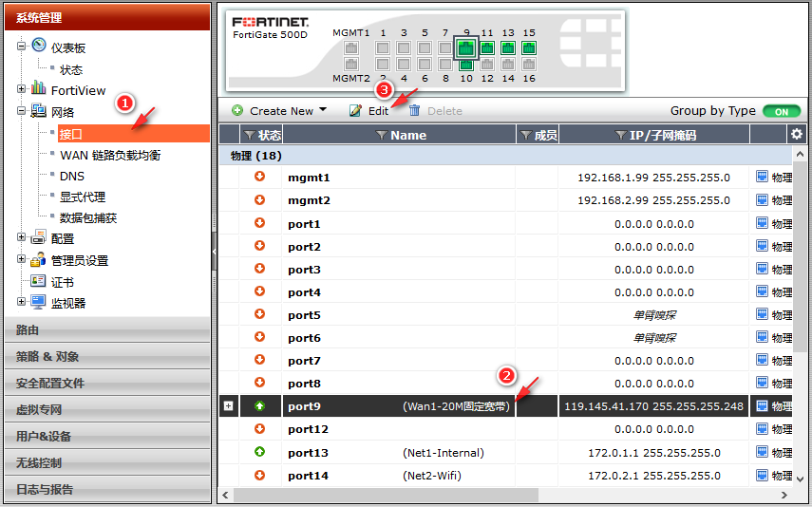Open the 无线控制 menu section

[x=107, y=462]
